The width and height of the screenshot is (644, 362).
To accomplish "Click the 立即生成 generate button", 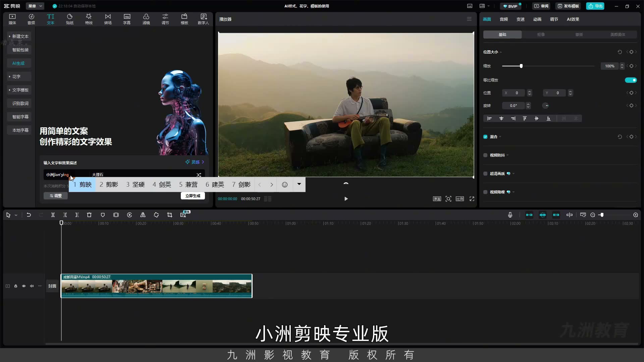I will point(193,196).
